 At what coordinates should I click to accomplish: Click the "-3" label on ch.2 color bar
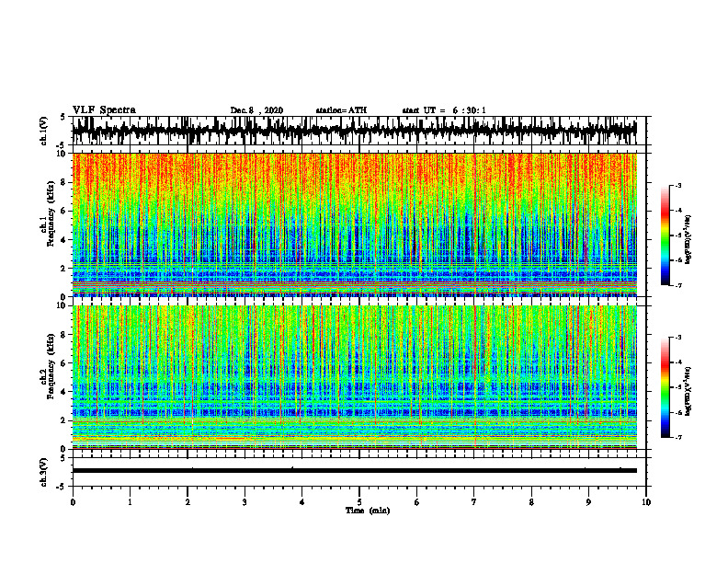pos(677,338)
